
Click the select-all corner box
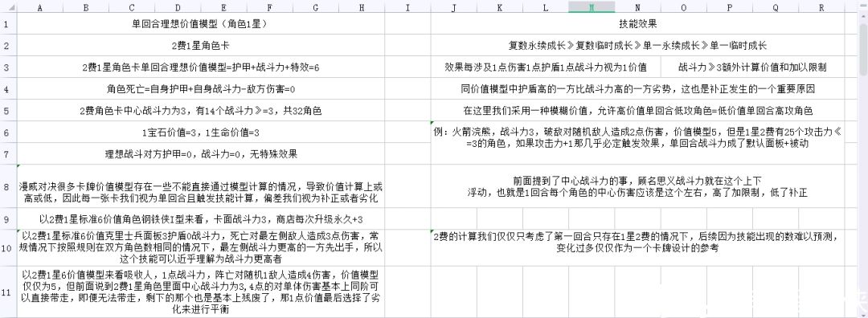8,7
